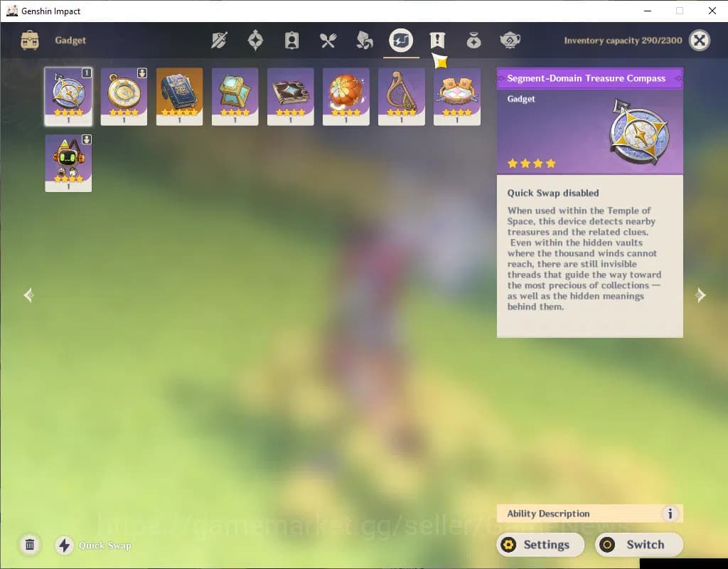This screenshot has height=569, width=728.
Task: Select the Segment-Domain Treasure Compass item
Action: (68, 97)
